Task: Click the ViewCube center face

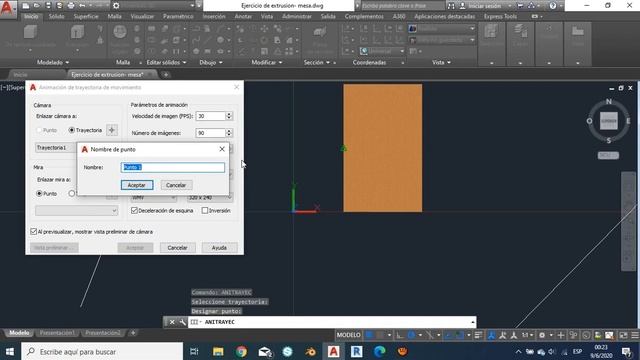Action: point(609,121)
